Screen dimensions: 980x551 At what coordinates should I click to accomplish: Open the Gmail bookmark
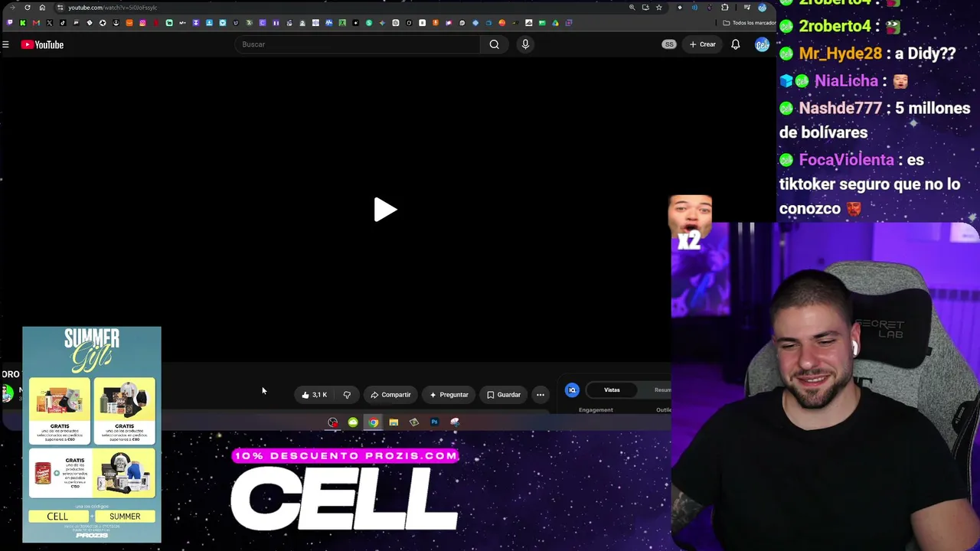point(36,23)
